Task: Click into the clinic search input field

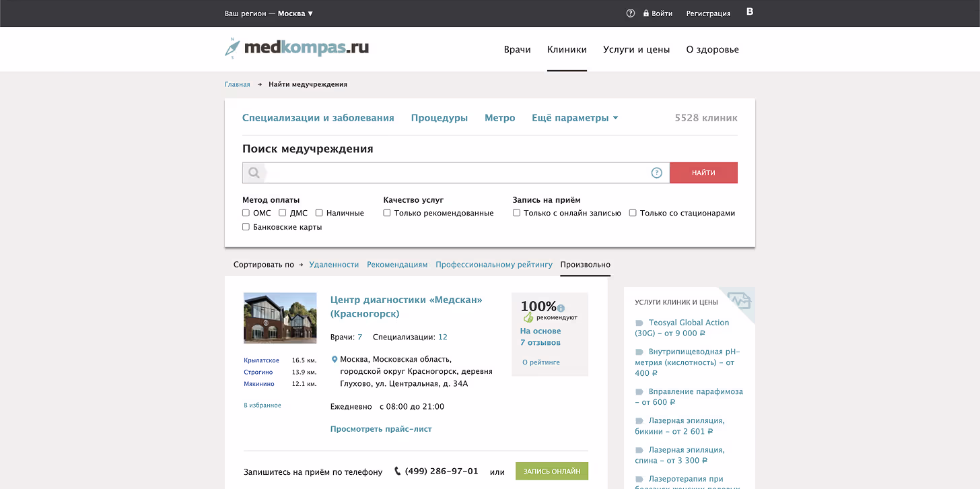Action: click(x=456, y=173)
